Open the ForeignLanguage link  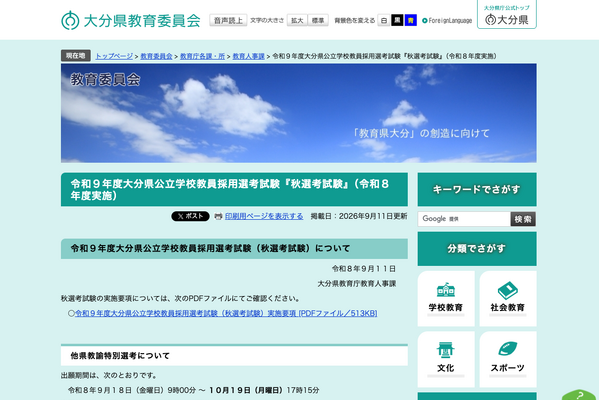click(x=447, y=21)
